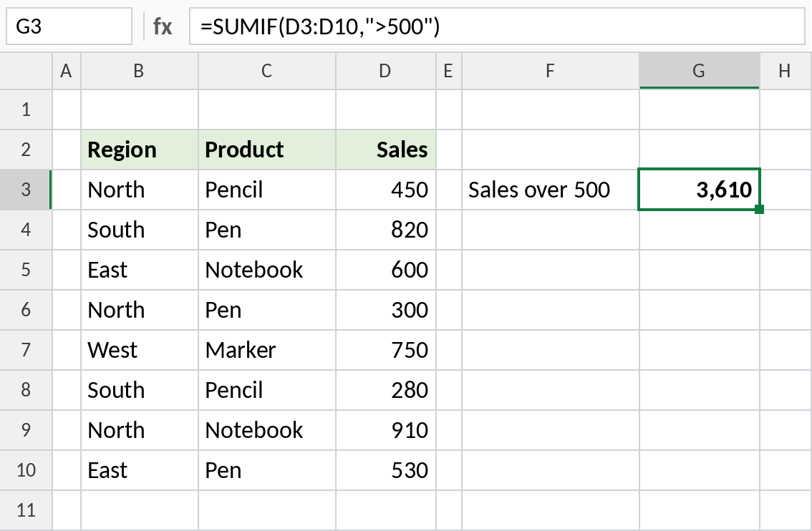812x531 pixels.
Task: Click South in row 4
Action: click(140, 230)
